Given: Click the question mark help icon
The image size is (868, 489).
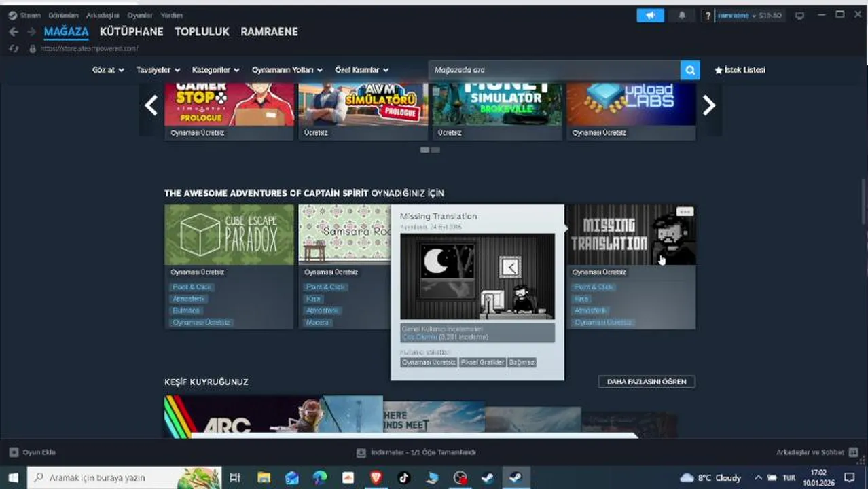Looking at the screenshot, I should pos(708,15).
